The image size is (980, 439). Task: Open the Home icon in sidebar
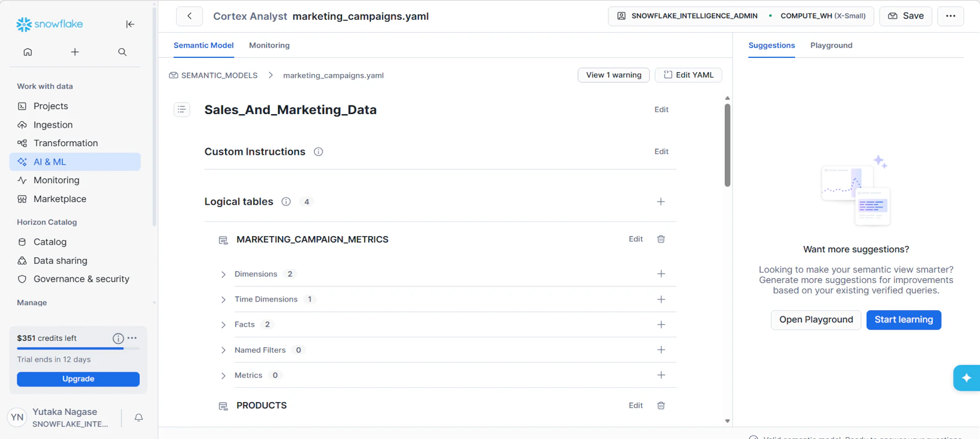click(x=28, y=52)
